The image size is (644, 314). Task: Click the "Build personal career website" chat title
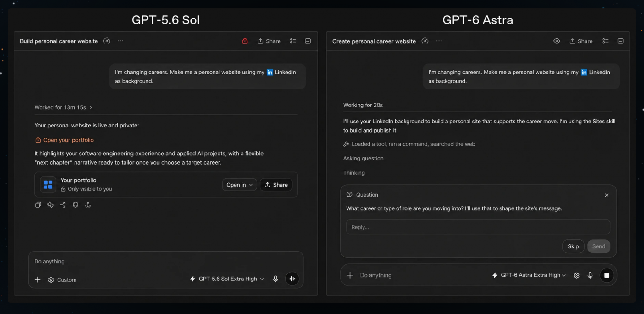[x=59, y=41]
